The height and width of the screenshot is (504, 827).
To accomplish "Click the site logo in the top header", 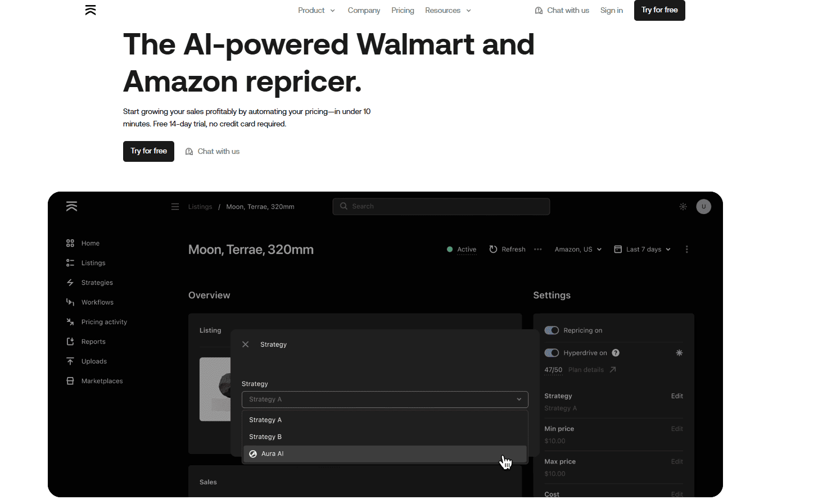I will coord(91,10).
